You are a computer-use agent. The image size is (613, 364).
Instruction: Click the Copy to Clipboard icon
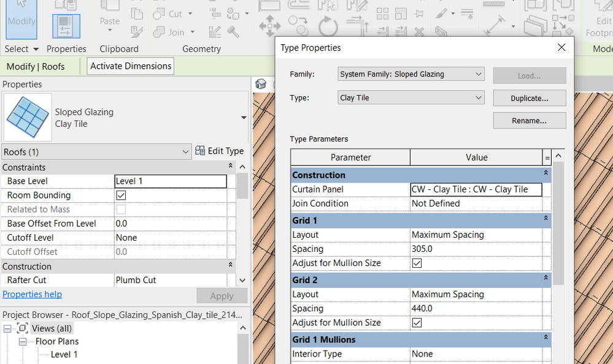coord(137,13)
